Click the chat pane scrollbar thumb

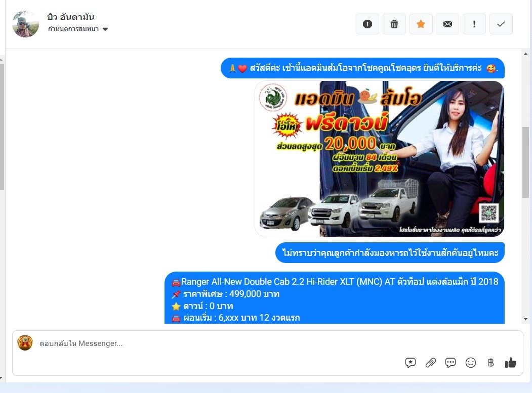coord(525,162)
